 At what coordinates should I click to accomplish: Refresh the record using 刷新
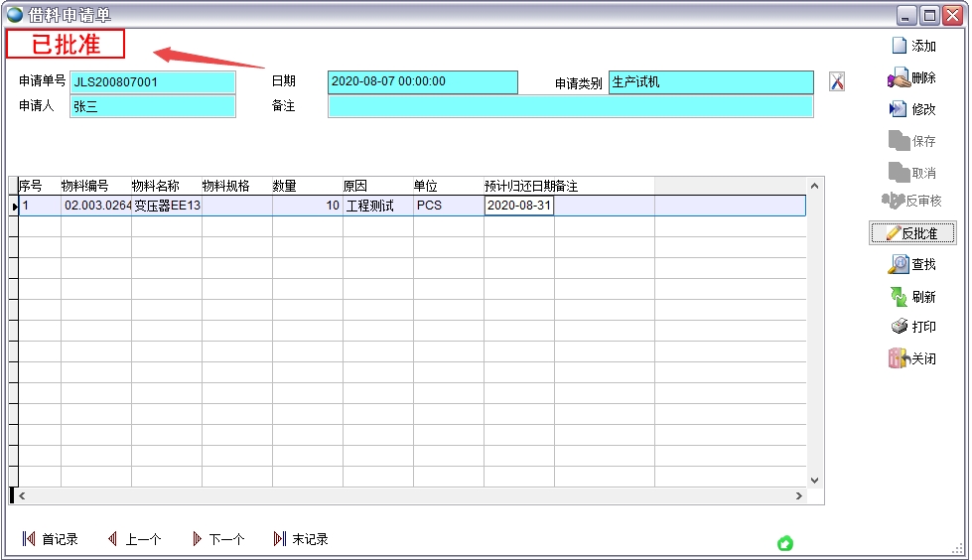912,296
